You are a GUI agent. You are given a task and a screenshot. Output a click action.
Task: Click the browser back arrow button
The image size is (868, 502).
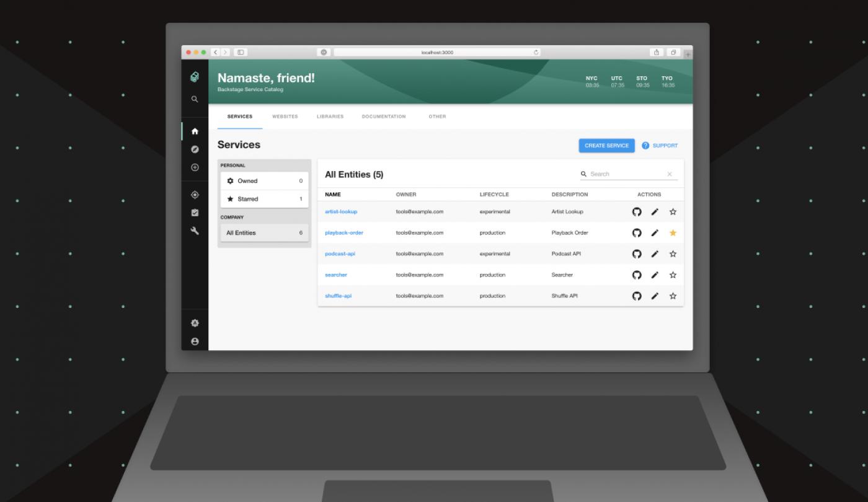pyautogui.click(x=215, y=53)
